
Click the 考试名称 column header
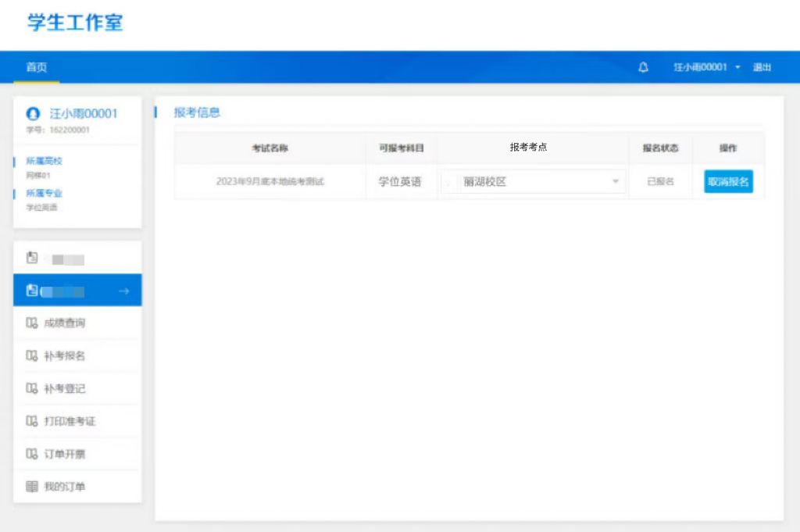[270, 148]
